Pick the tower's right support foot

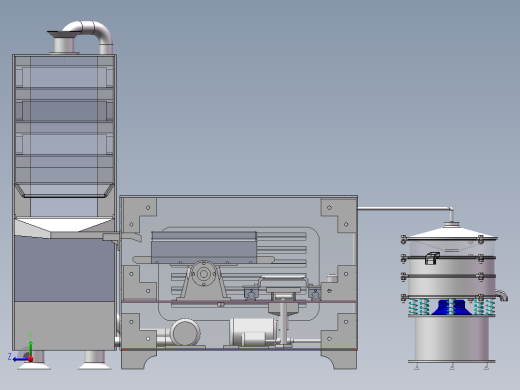click(x=94, y=360)
